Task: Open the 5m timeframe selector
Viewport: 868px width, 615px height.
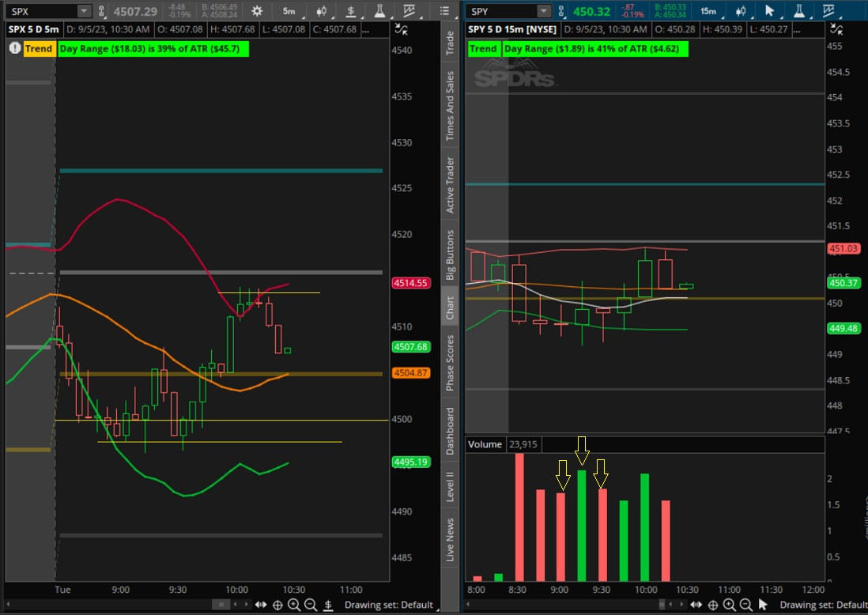Action: [x=289, y=11]
